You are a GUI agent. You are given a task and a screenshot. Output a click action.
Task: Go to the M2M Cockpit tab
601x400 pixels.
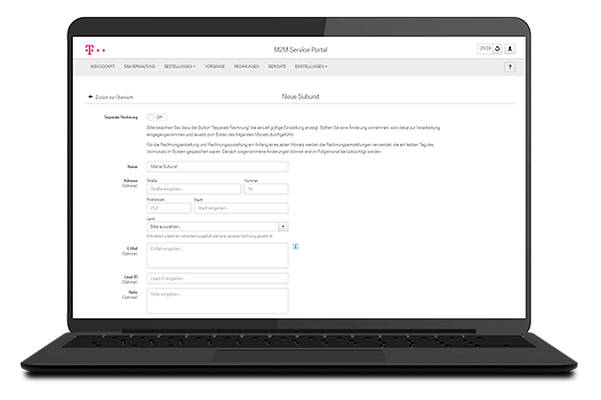click(104, 66)
